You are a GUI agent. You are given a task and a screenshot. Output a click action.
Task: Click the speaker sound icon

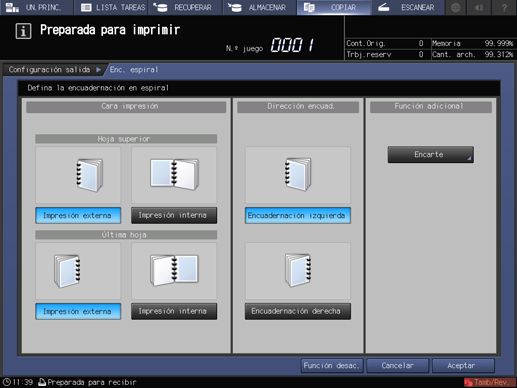click(479, 7)
